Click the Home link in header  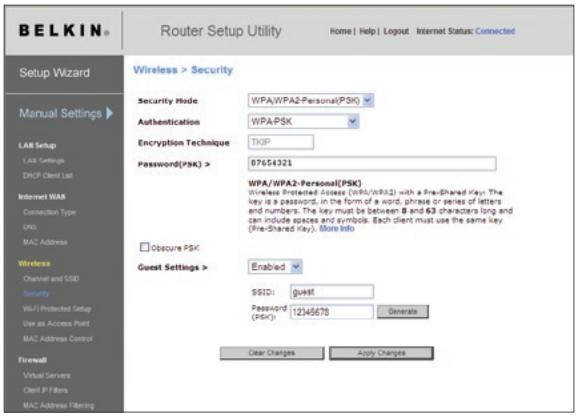pos(340,31)
